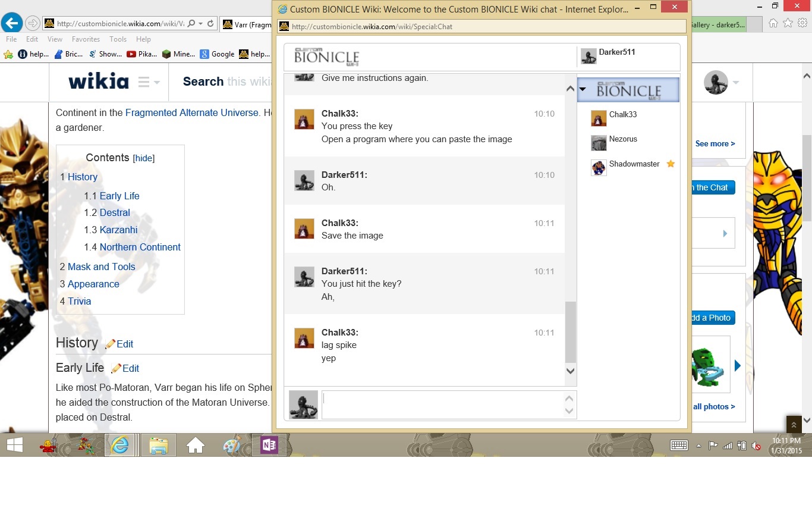Jump to Northern Continent in Contents
The image size is (812, 514).
pos(140,247)
